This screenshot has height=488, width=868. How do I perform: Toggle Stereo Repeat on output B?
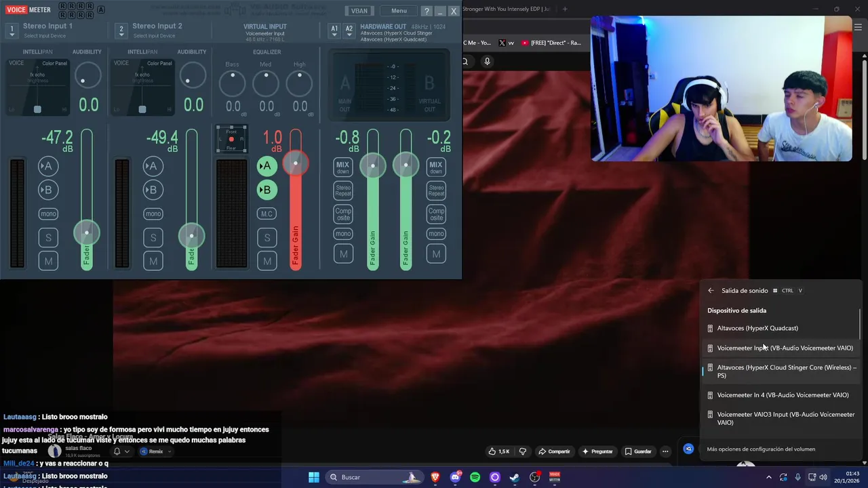(x=436, y=190)
